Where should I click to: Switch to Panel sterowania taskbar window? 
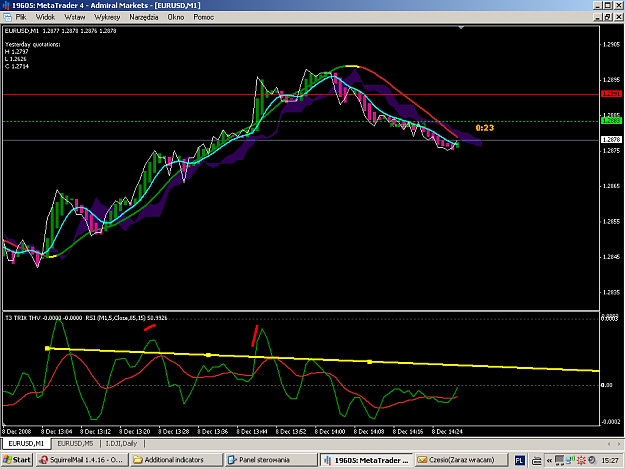(x=271, y=460)
